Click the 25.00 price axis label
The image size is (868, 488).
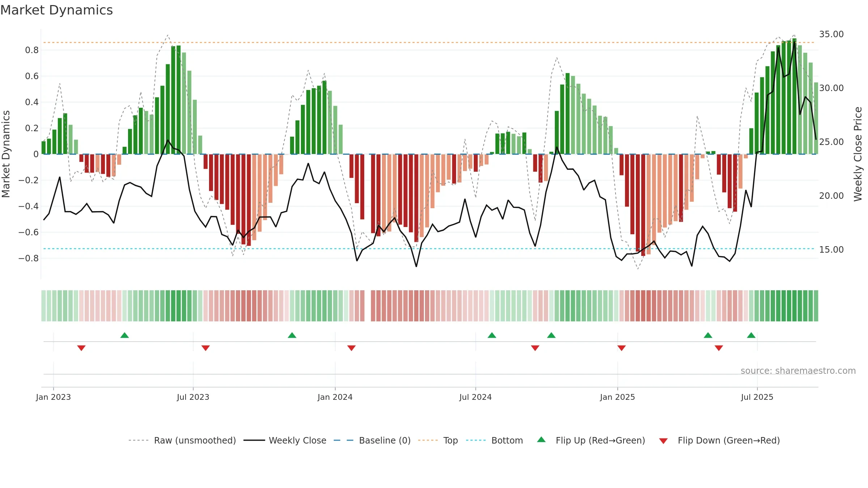coord(831,142)
